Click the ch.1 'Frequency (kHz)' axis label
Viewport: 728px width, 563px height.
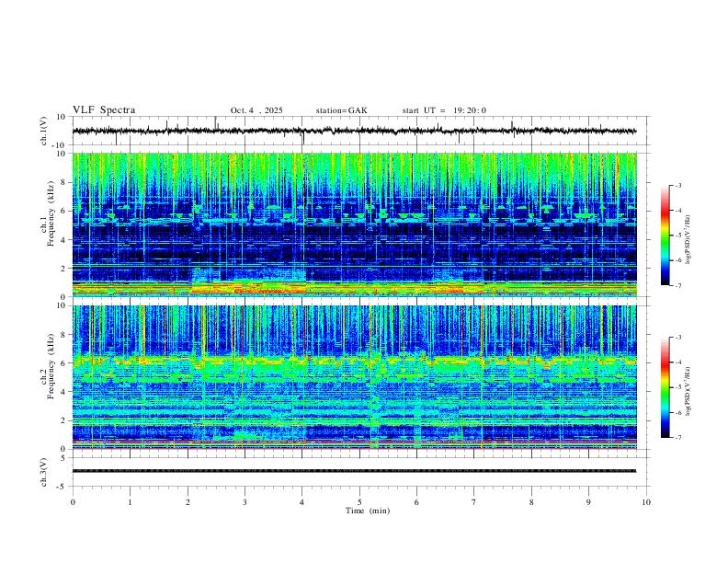click(x=51, y=213)
